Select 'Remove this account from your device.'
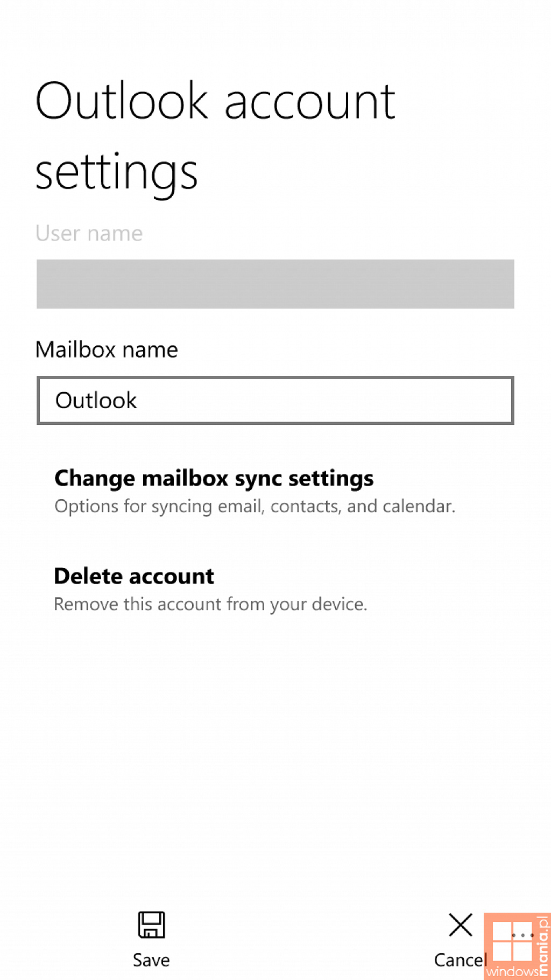Viewport: 551px width, 980px height. pos(210,604)
